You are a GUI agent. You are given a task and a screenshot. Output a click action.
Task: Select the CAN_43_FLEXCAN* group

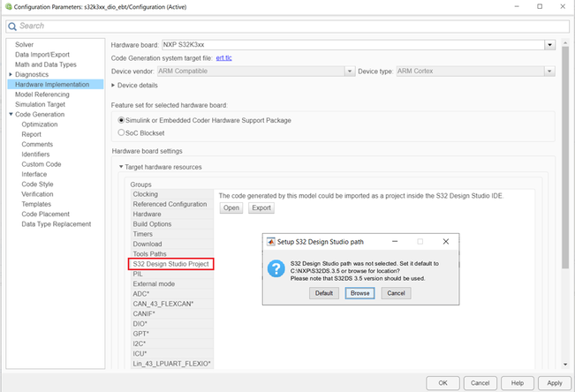pos(172,304)
